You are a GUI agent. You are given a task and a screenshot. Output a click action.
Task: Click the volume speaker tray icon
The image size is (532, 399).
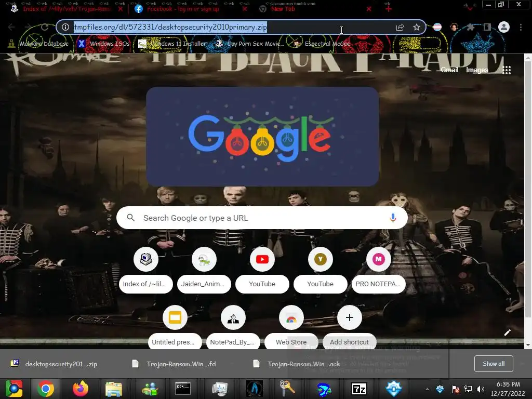pos(481,389)
